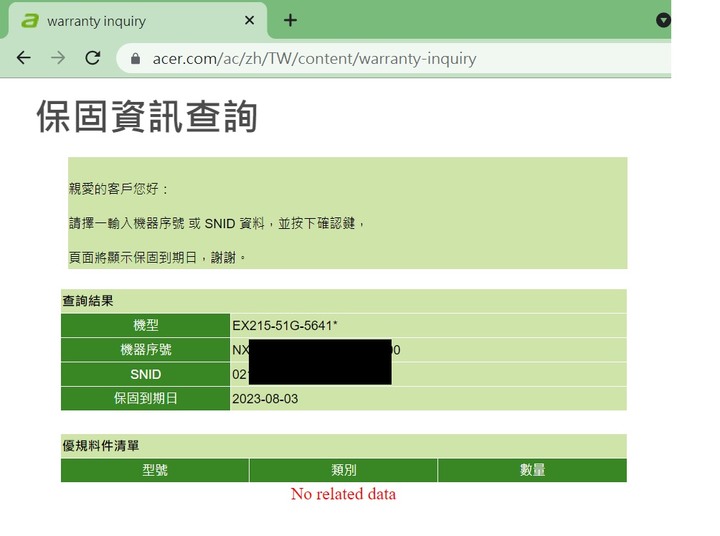Click the 保固資訊查詢 page heading
This screenshot has width=720, height=536.
[147, 116]
